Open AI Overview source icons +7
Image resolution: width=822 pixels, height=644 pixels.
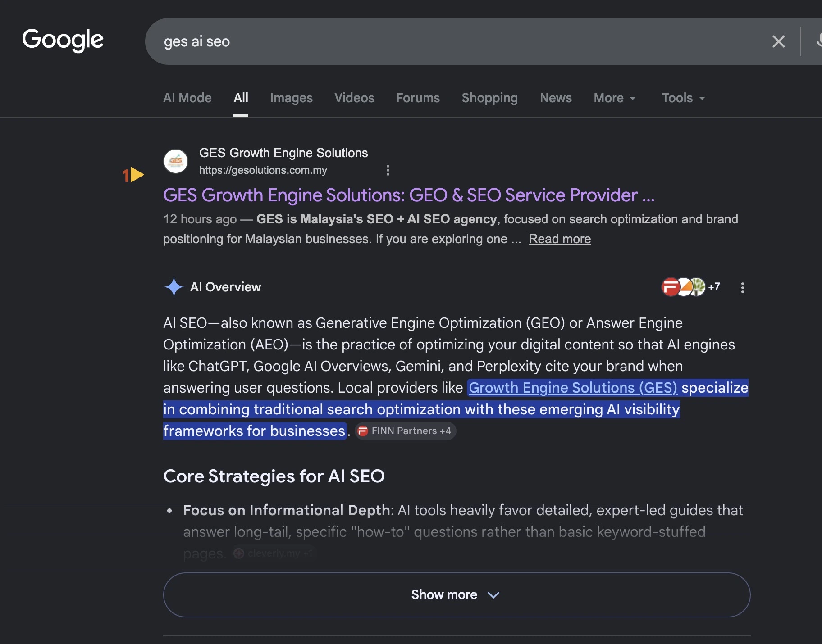(x=690, y=287)
